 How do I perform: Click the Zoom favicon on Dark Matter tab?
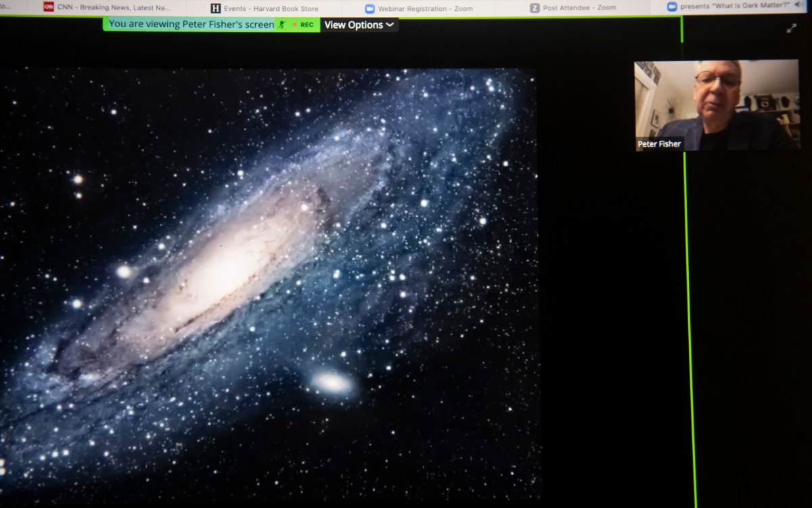pos(672,7)
